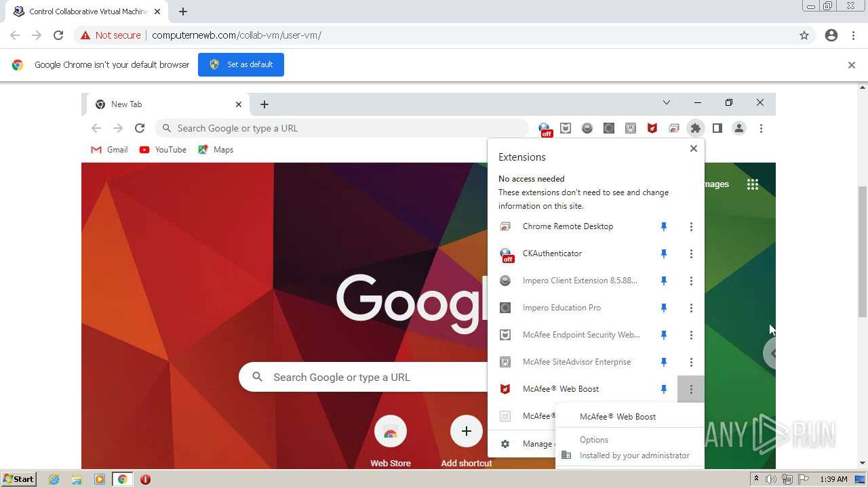Unpin CKAuthenticator extension

[664, 253]
